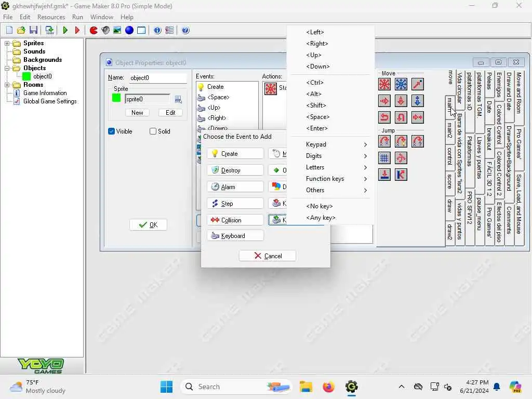Select the Bounce action icon

[401, 175]
